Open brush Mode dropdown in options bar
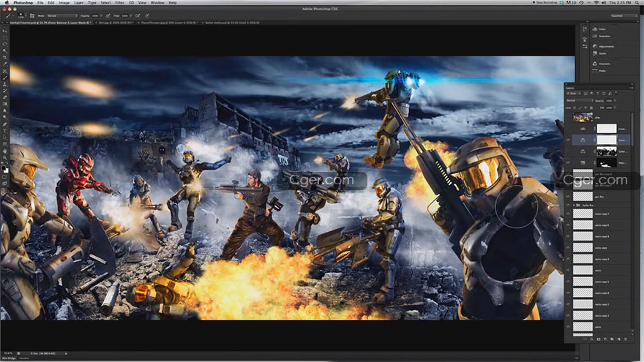 click(61, 15)
